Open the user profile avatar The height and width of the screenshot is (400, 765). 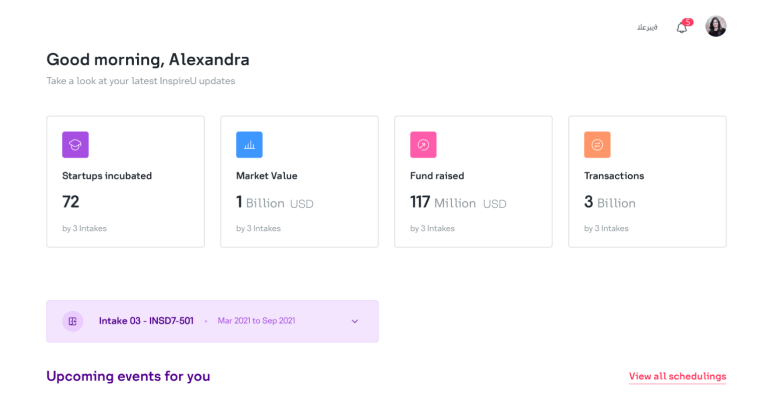[x=716, y=27]
